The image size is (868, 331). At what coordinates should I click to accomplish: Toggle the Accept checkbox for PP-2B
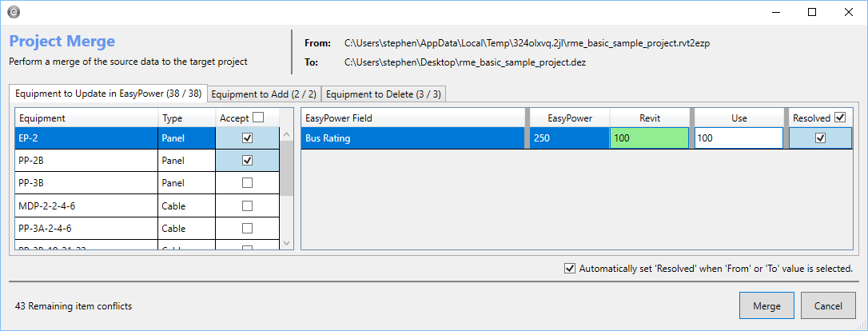(x=247, y=160)
